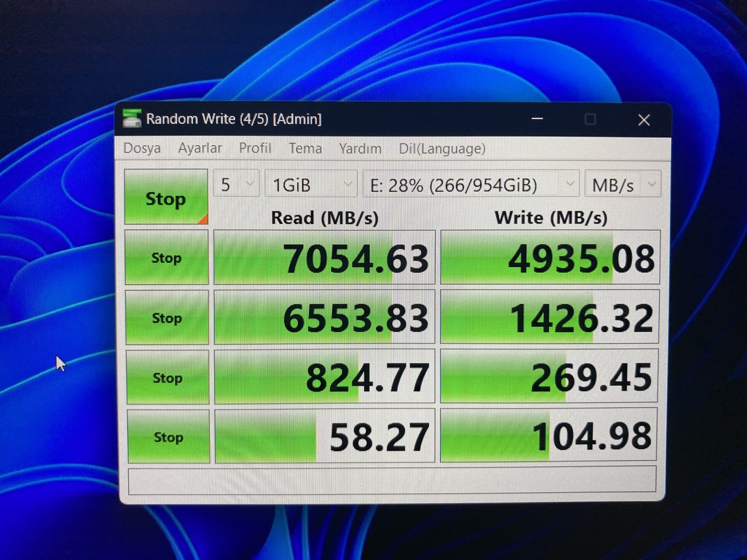The width and height of the screenshot is (747, 560).
Task: Open the Ayarlar menu
Action: 200,148
